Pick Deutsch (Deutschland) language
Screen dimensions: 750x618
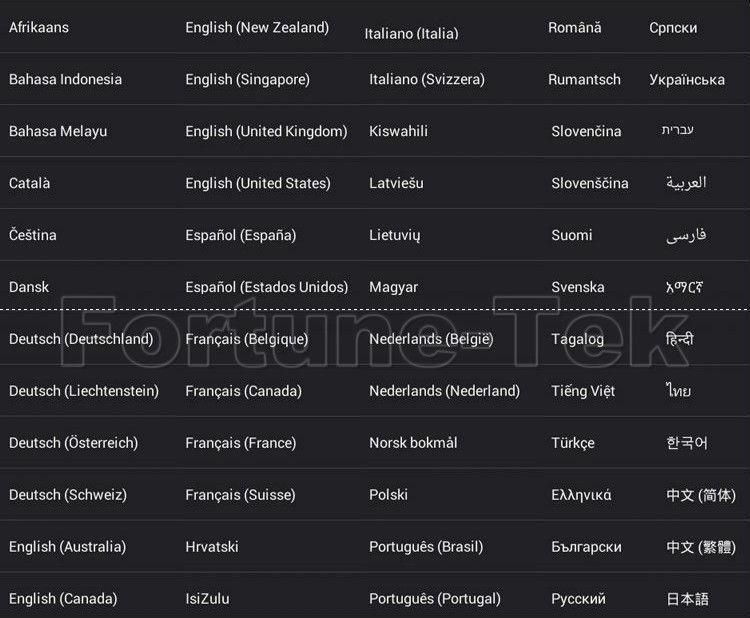click(x=81, y=339)
